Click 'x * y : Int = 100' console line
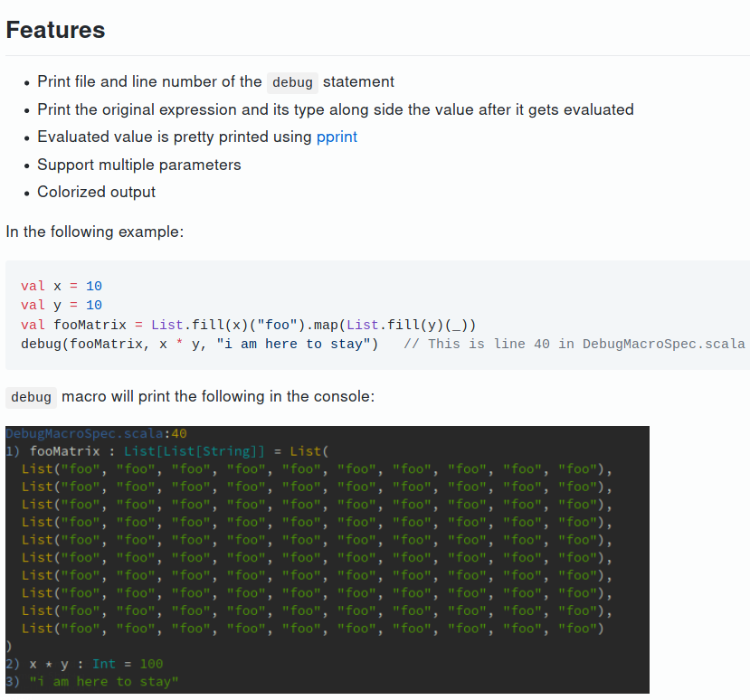 [85, 664]
